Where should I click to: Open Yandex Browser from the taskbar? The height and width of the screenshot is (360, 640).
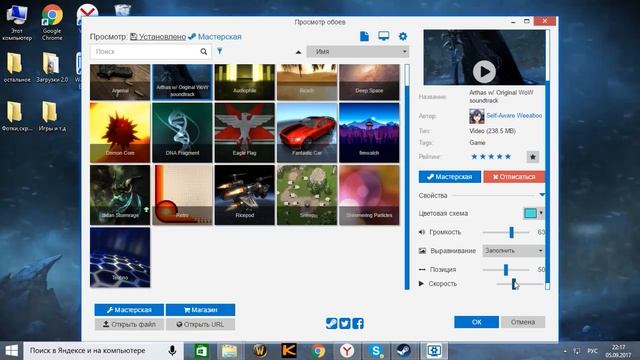(x=347, y=351)
